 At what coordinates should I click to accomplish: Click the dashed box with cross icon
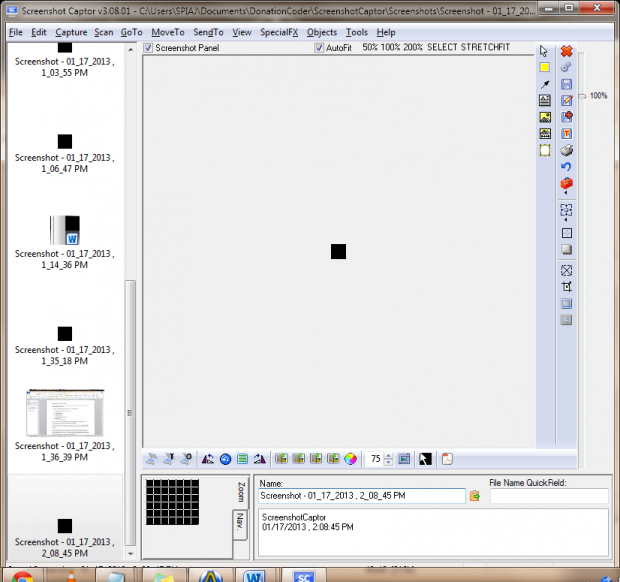coord(567,270)
